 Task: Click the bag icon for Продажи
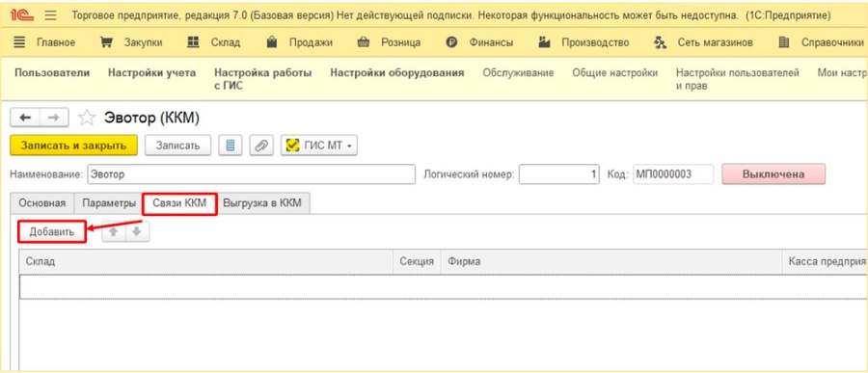271,42
